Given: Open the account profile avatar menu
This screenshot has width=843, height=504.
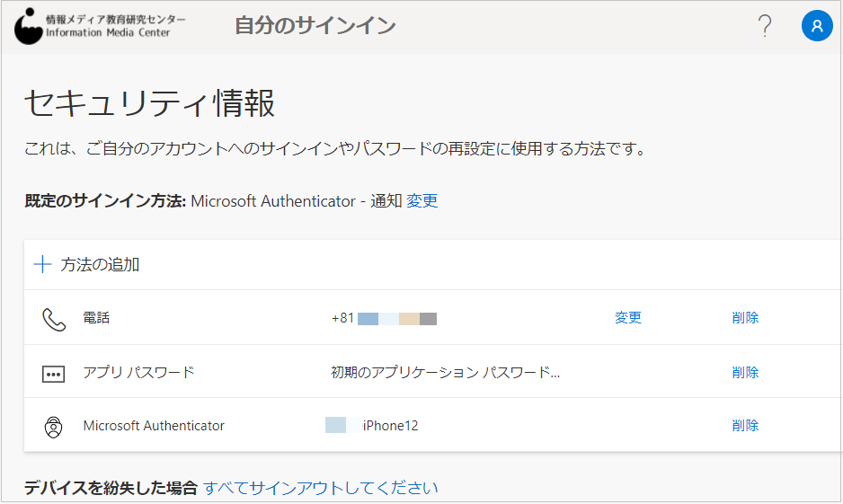Looking at the screenshot, I should pyautogui.click(x=817, y=26).
